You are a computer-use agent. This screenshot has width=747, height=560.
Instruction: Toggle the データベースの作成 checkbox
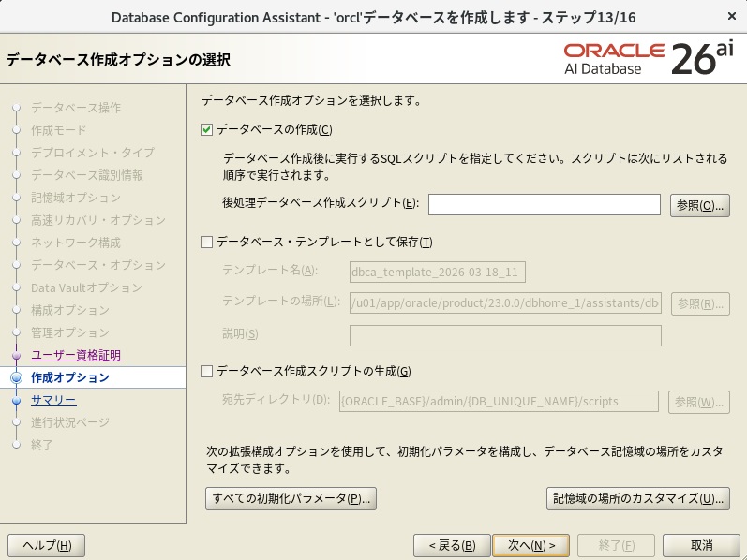click(206, 129)
